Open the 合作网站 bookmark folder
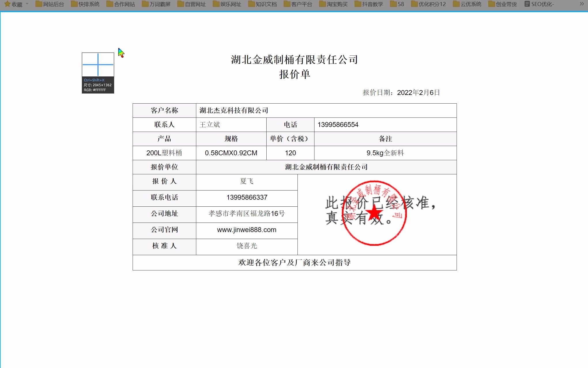 point(120,4)
